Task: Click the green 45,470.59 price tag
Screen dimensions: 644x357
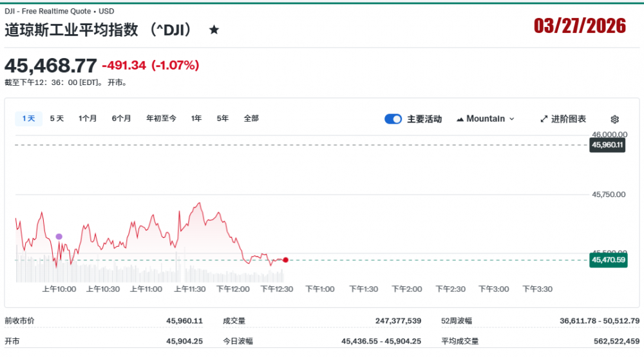Action: (607, 260)
